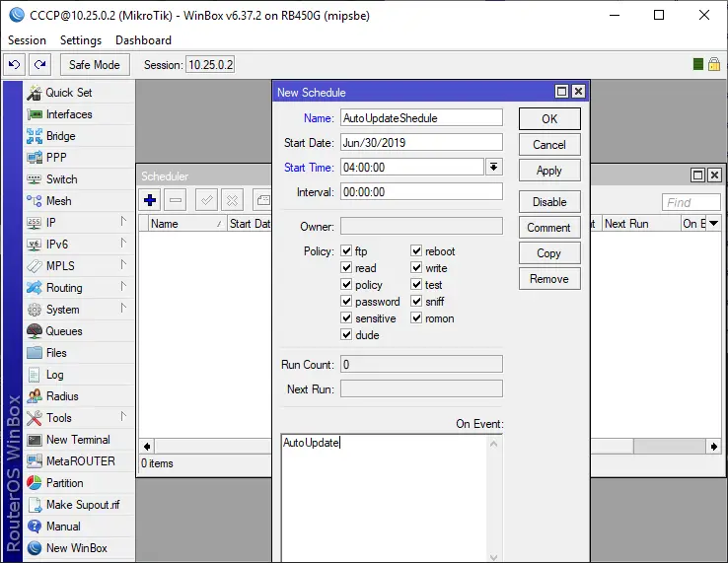Click the padlock icon in top-right
This screenshot has height=563, width=728.
[714, 64]
